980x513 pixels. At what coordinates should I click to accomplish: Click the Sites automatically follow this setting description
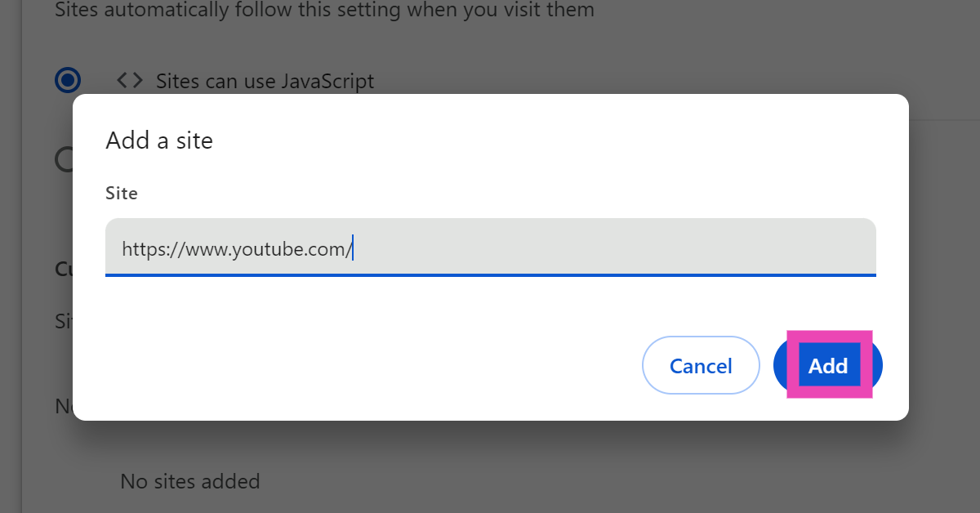324,11
